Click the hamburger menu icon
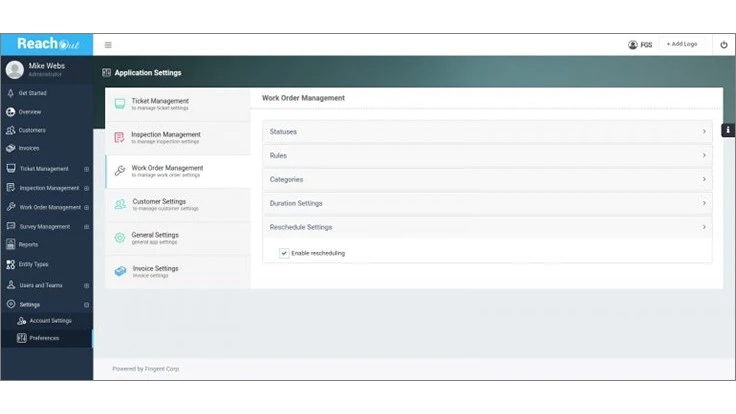The image size is (736, 414). coord(108,45)
